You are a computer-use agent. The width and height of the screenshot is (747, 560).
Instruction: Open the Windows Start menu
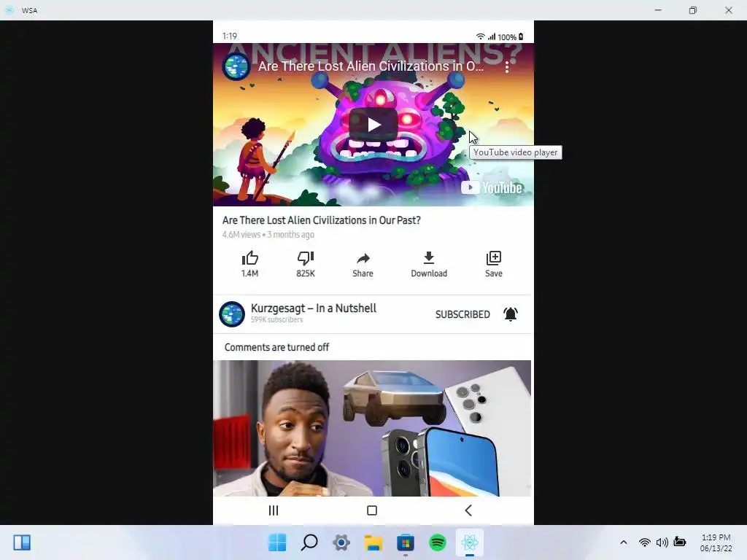pyautogui.click(x=276, y=542)
